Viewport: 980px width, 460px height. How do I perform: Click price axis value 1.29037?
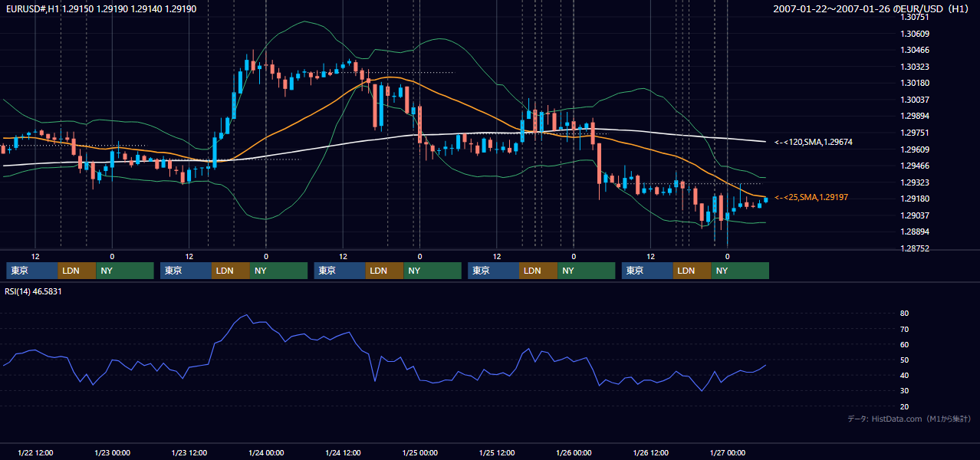click(916, 215)
